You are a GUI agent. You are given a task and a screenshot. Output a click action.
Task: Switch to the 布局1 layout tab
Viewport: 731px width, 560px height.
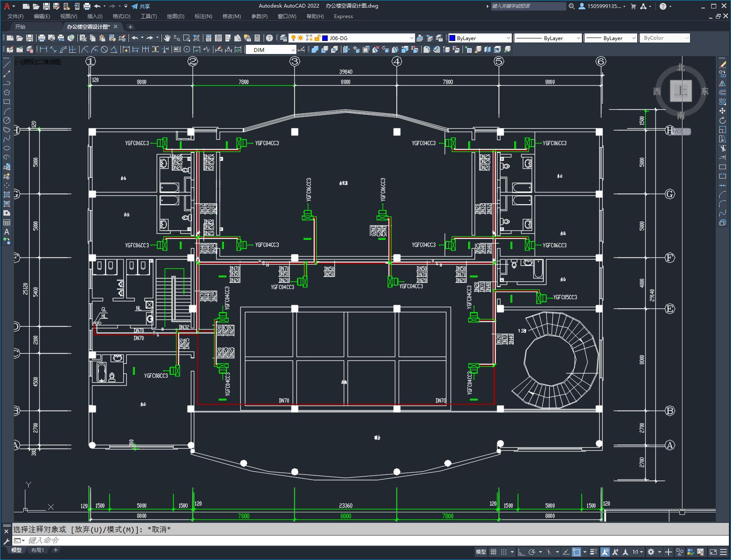click(38, 550)
